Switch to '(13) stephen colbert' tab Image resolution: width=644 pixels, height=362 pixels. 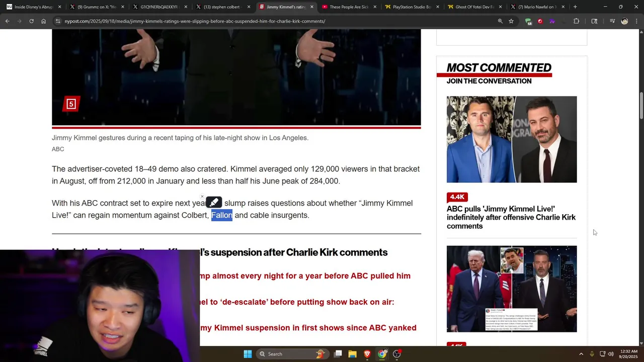(222, 7)
